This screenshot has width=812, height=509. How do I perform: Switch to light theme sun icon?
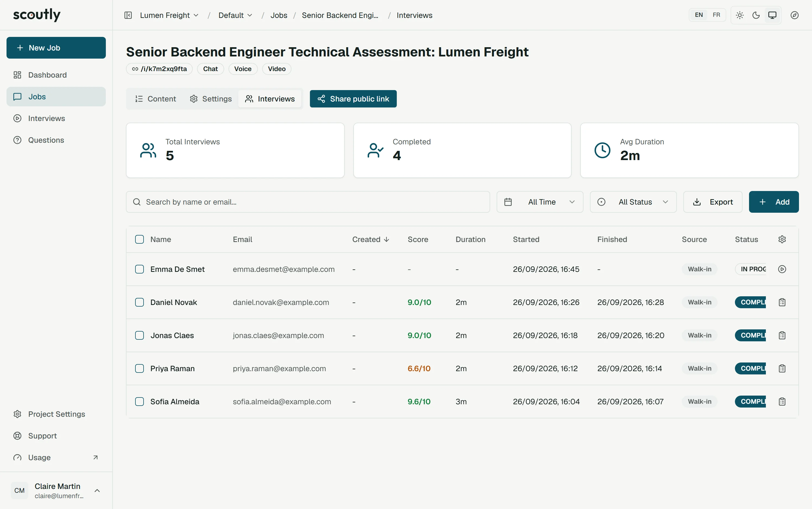(x=740, y=15)
